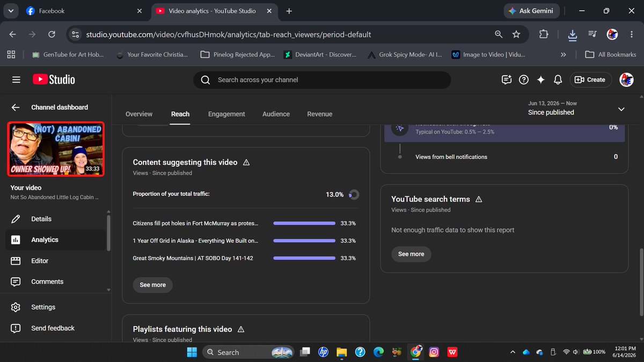Click See more under Content suggesting this video
The height and width of the screenshot is (362, 644).
153,285
